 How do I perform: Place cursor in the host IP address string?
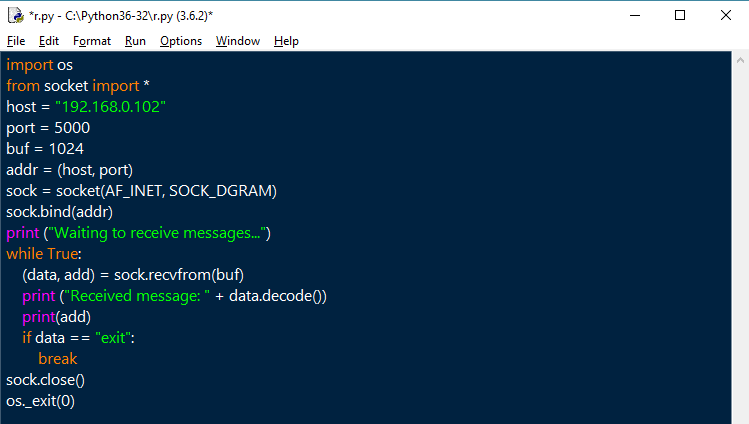coord(110,106)
